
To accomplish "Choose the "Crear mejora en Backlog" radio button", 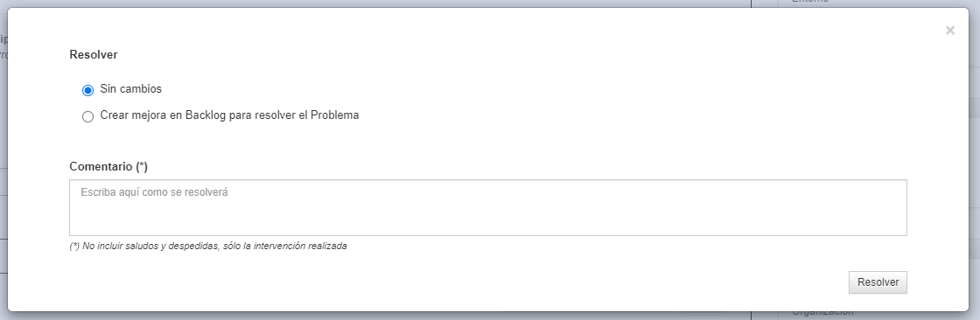I will tap(88, 116).
